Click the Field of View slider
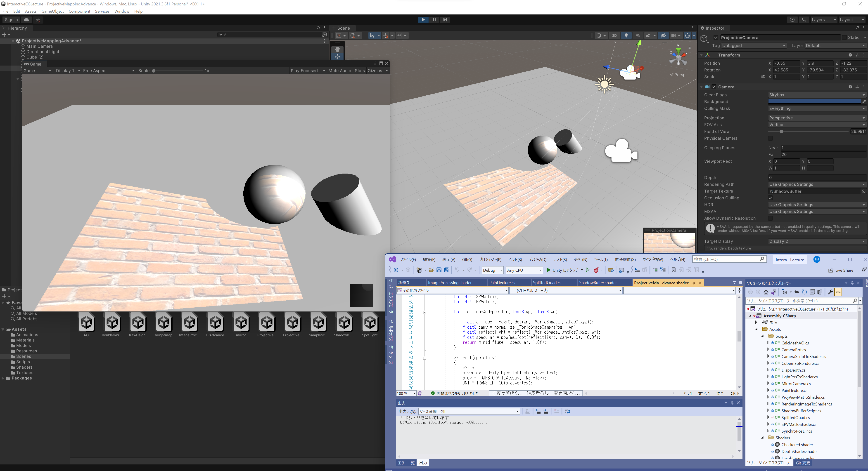 click(x=808, y=132)
